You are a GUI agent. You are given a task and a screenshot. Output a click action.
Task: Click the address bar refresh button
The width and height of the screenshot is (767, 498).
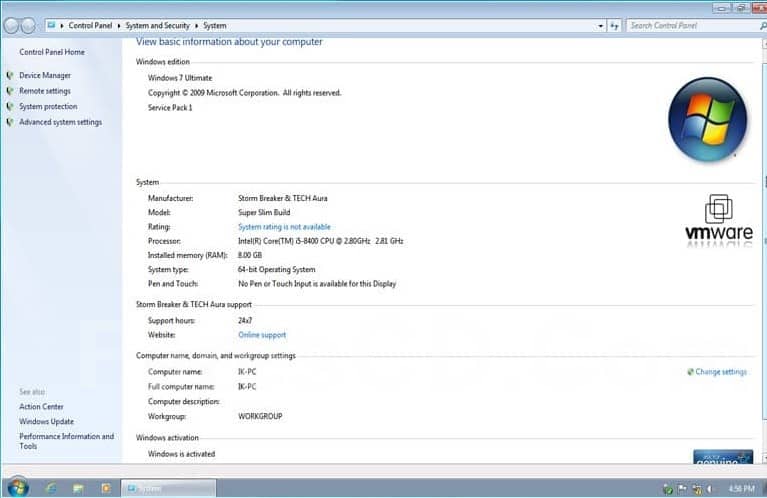(x=614, y=26)
